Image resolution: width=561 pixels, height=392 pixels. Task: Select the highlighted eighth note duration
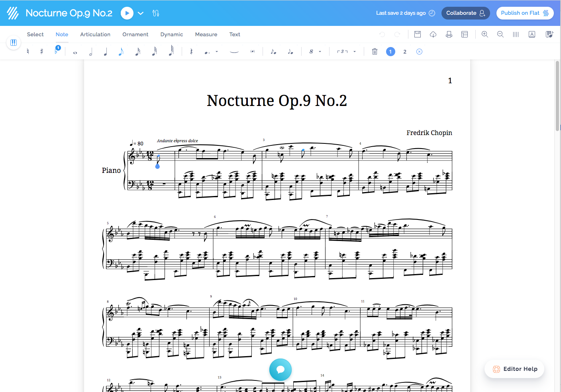[121, 51]
